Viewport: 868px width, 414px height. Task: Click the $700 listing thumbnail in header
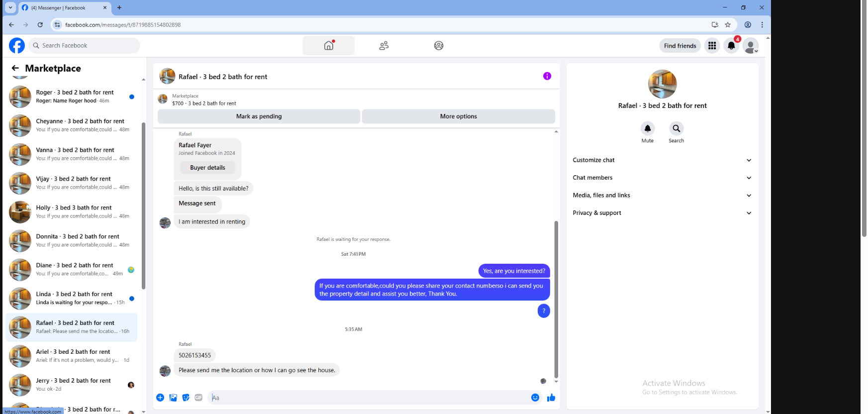click(163, 99)
